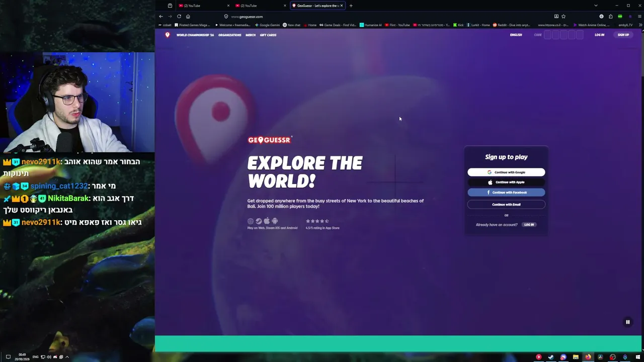Image resolution: width=644 pixels, height=362 pixels.
Task: Click Log In in the top navbar
Action: coord(599,35)
